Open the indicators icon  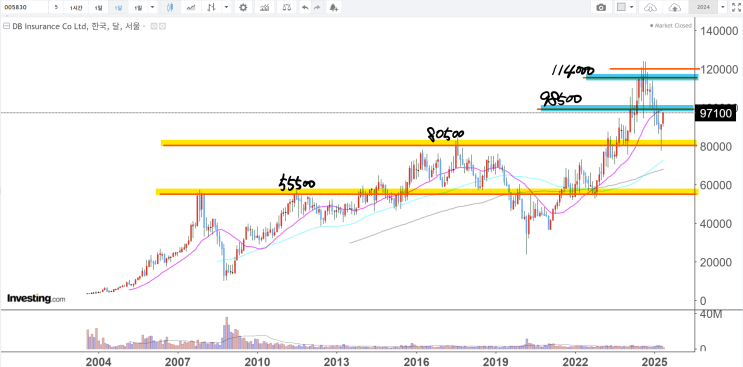(x=265, y=8)
